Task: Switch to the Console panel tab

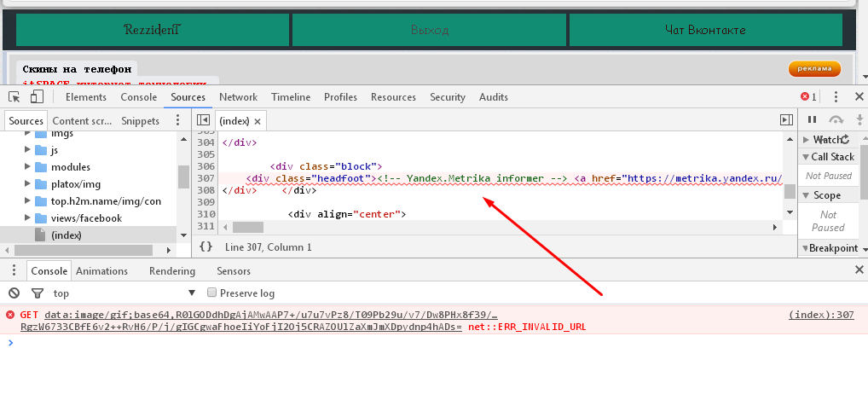Action: coord(139,97)
